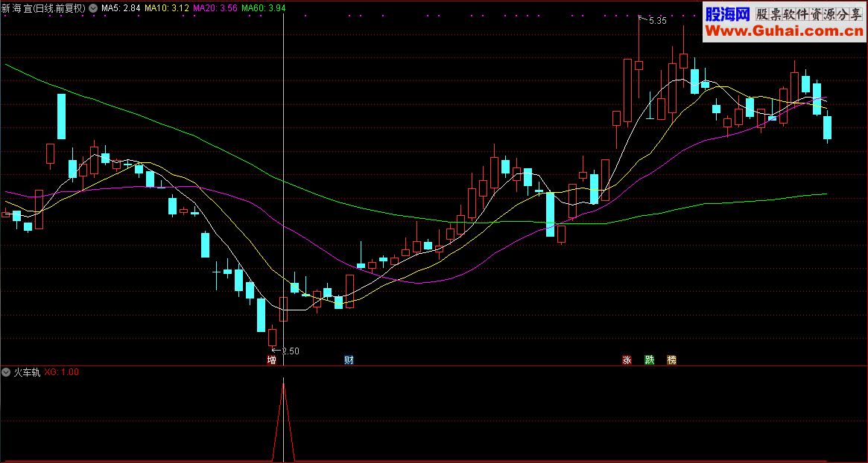Click the 榜 ranking marker icon

tap(672, 360)
